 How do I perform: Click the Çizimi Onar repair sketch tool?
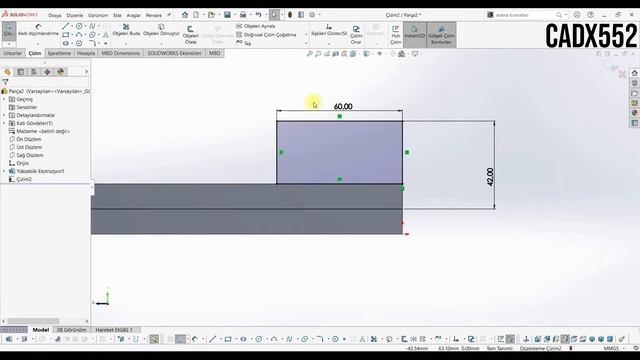356,35
